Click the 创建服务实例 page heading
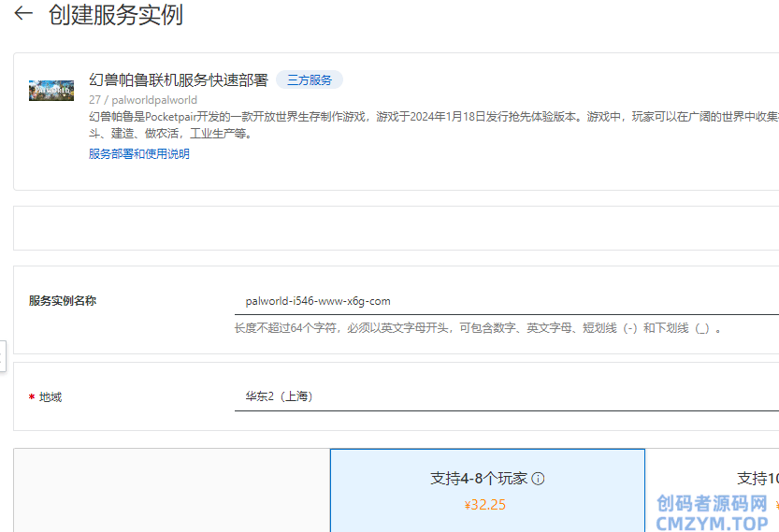Viewport: 779px width, 532px height. (116, 15)
